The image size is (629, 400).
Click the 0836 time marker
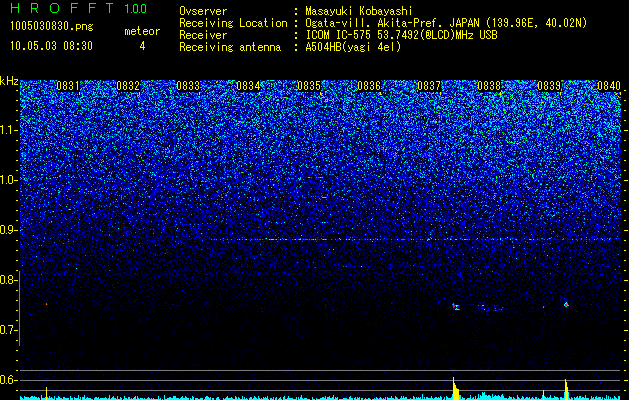(x=369, y=86)
